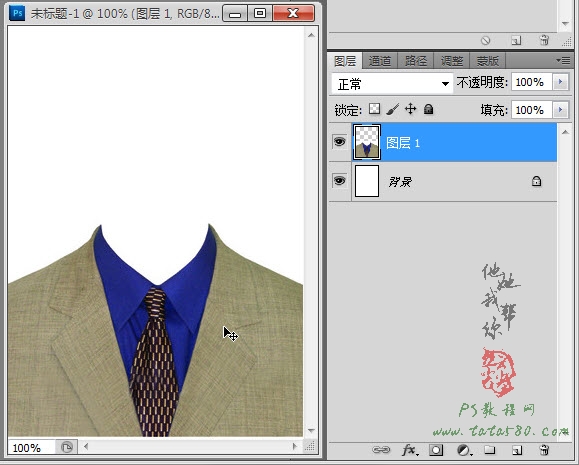Click the canvas horizontal scrollbar right arrow

point(294,446)
